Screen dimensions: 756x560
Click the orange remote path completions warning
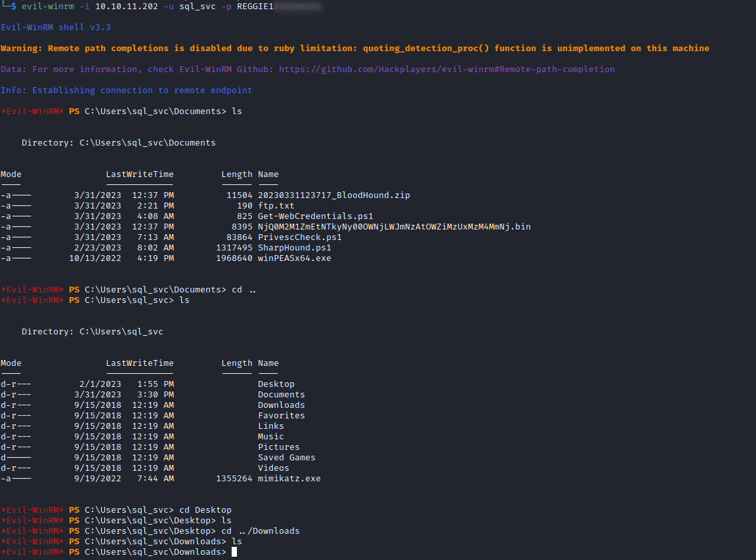(x=354, y=48)
